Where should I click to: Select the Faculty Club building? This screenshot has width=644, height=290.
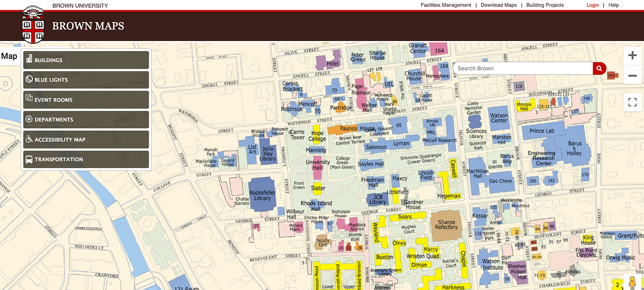[x=322, y=242]
